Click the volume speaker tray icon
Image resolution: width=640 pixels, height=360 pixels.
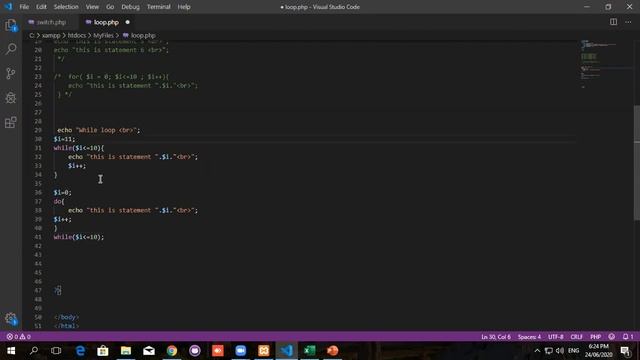point(560,351)
